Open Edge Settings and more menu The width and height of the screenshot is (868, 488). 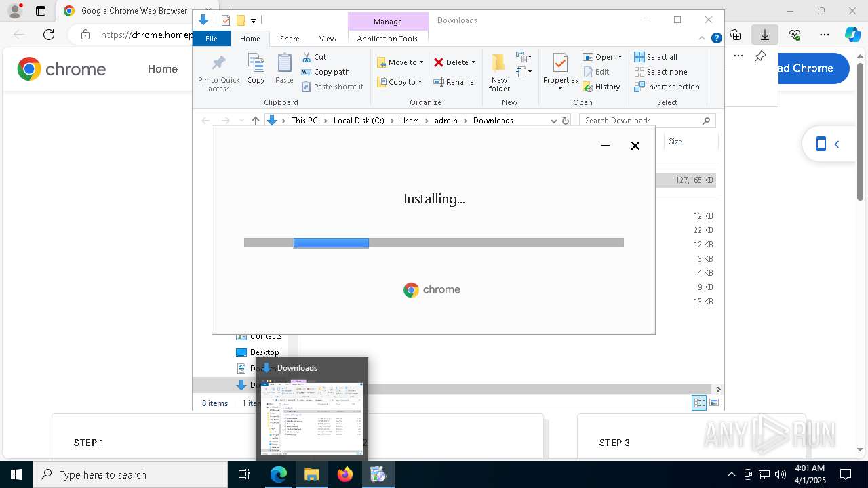pyautogui.click(x=825, y=35)
